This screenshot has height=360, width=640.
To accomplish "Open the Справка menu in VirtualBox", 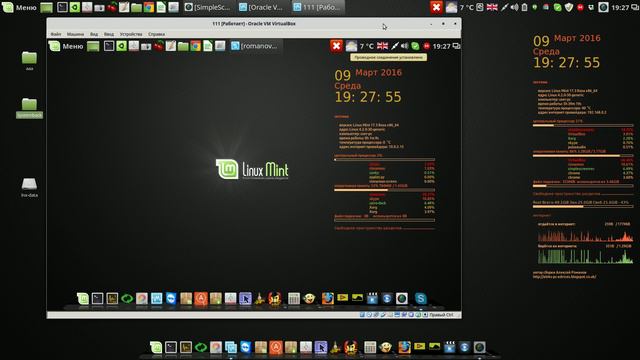I will click(x=156, y=34).
